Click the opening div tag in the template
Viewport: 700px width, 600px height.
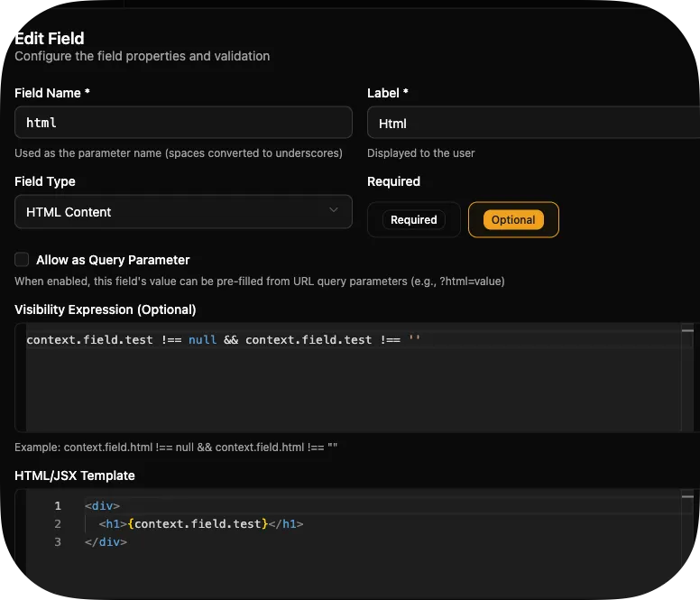tap(102, 506)
